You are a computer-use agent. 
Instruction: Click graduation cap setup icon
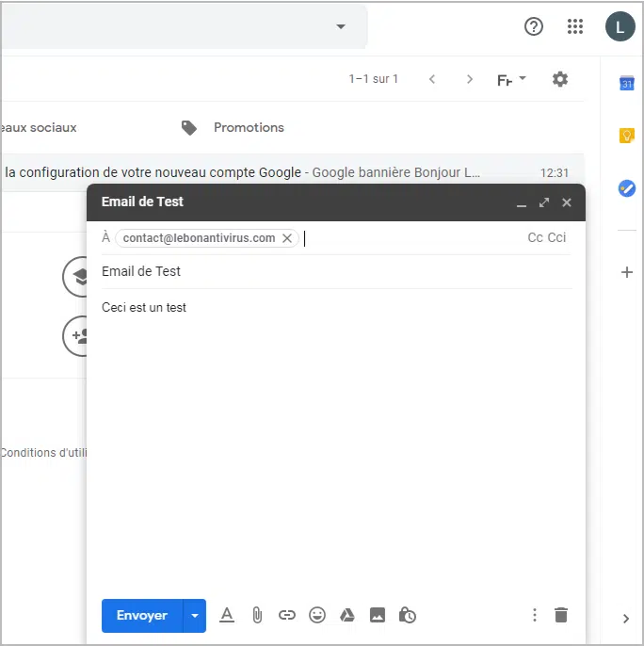coord(76,277)
